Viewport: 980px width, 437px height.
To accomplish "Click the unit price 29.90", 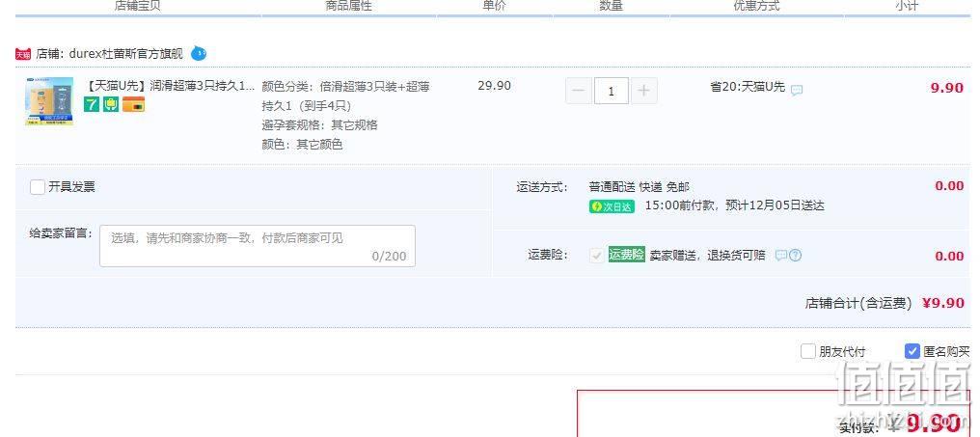I will [495, 86].
